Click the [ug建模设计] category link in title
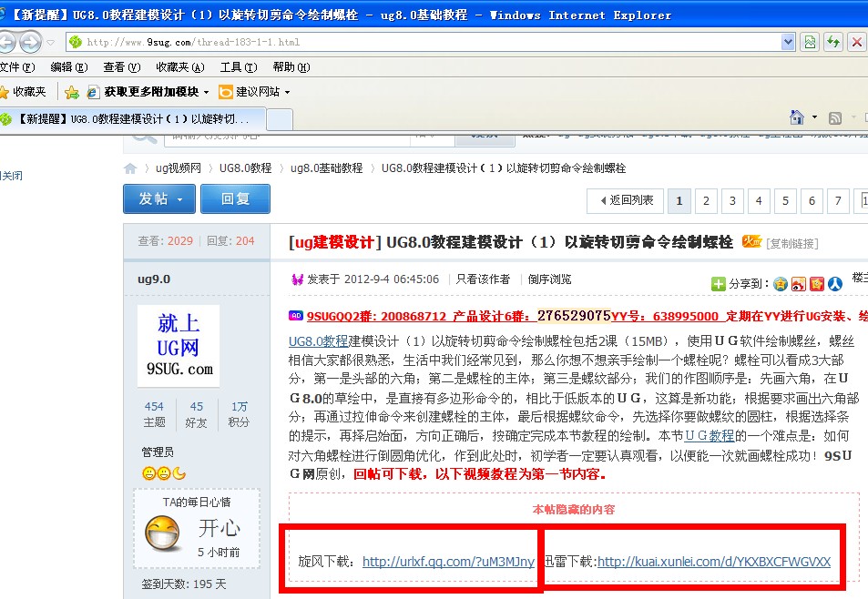Image resolution: width=868 pixels, height=599 pixels. [335, 242]
